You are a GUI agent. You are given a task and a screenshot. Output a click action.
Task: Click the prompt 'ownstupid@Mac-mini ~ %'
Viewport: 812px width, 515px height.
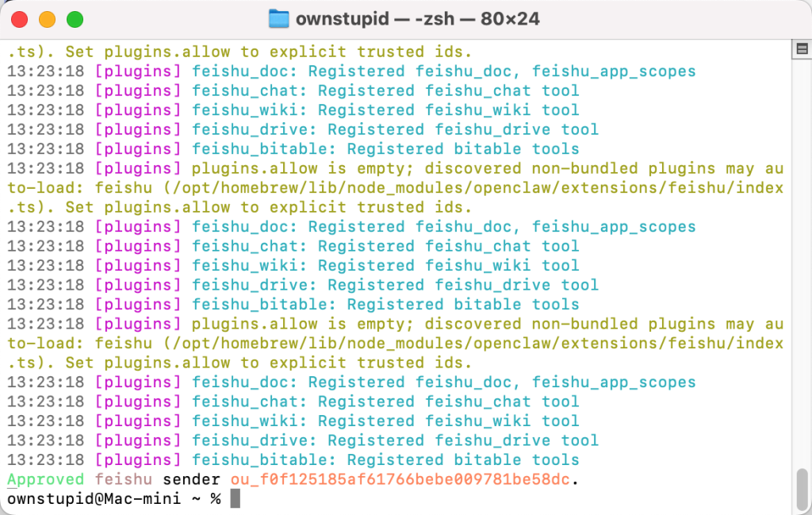pos(114,499)
